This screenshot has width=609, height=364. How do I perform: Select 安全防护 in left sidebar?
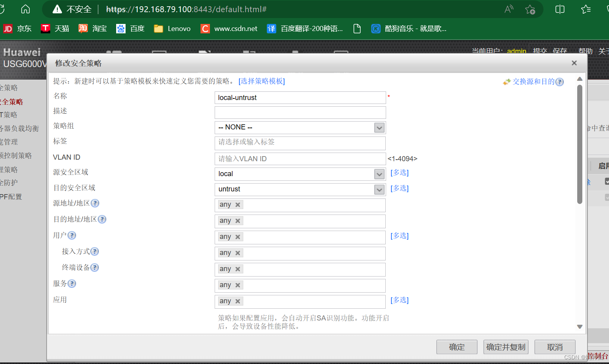tap(9, 183)
